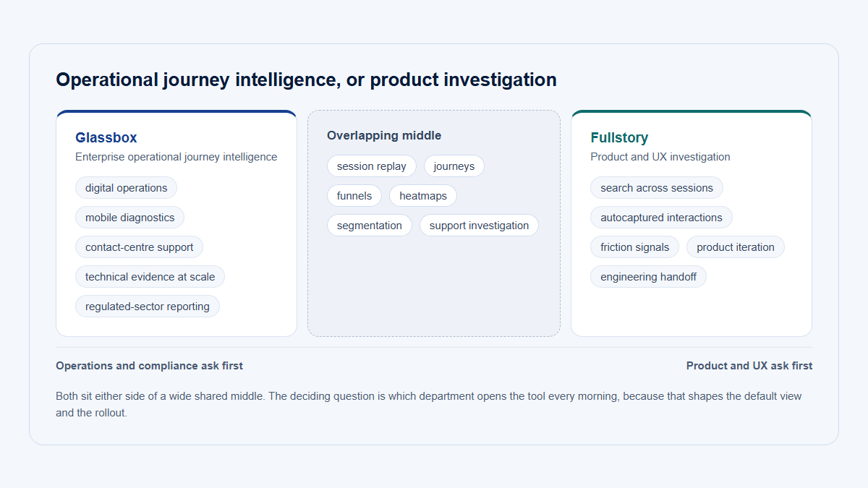Click the paragraph starting 'Both sit either side'
The width and height of the screenshot is (868, 488).
coord(429,405)
